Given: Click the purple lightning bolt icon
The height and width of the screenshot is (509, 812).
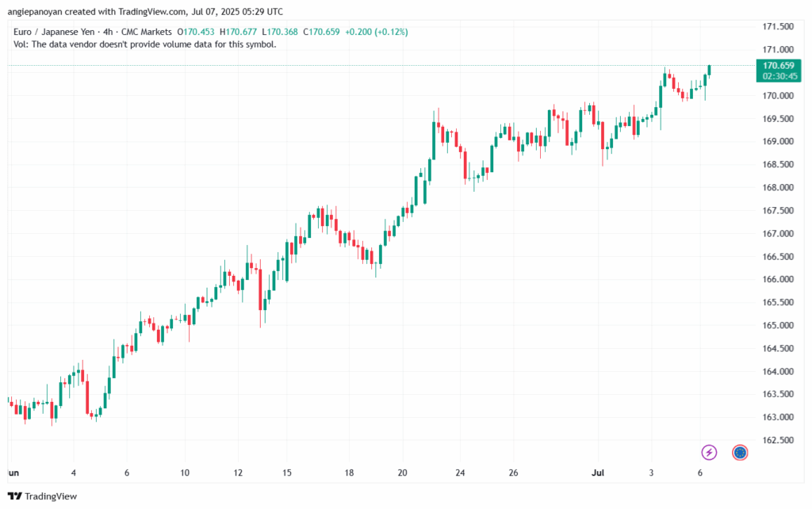Looking at the screenshot, I should click(x=709, y=453).
